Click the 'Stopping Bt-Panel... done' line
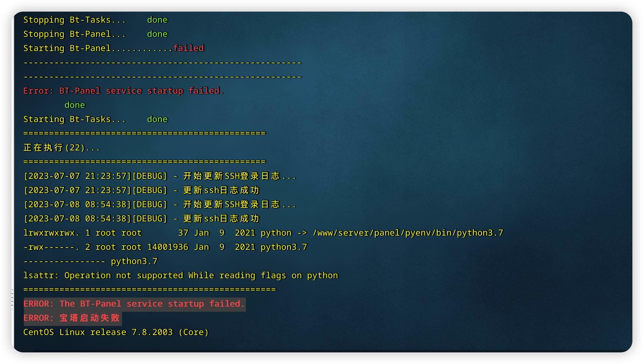Viewport: 644px width, 364px height. coord(96,34)
